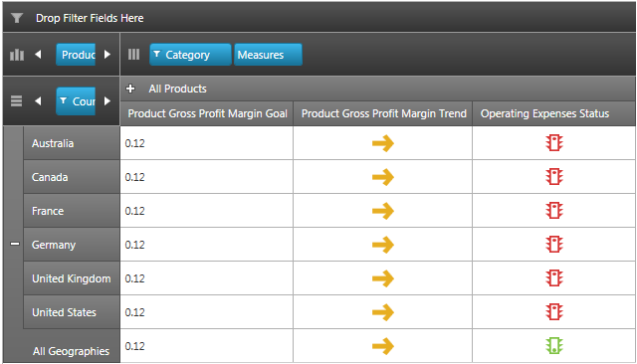Click All Geographies' 0.12 margin goal cell
The width and height of the screenshot is (637, 364).
(206, 346)
